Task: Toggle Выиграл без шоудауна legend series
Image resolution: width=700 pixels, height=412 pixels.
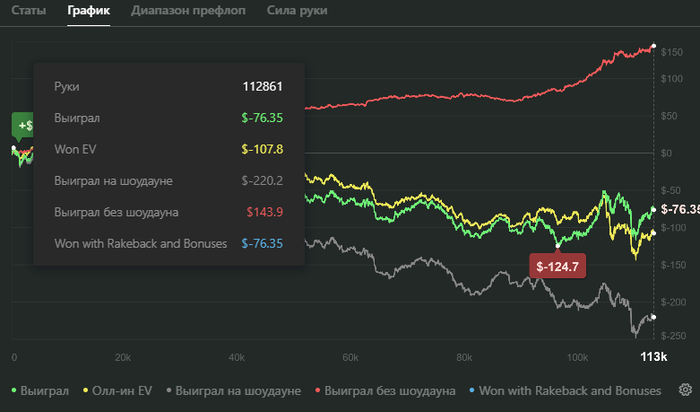Action: click(385, 391)
